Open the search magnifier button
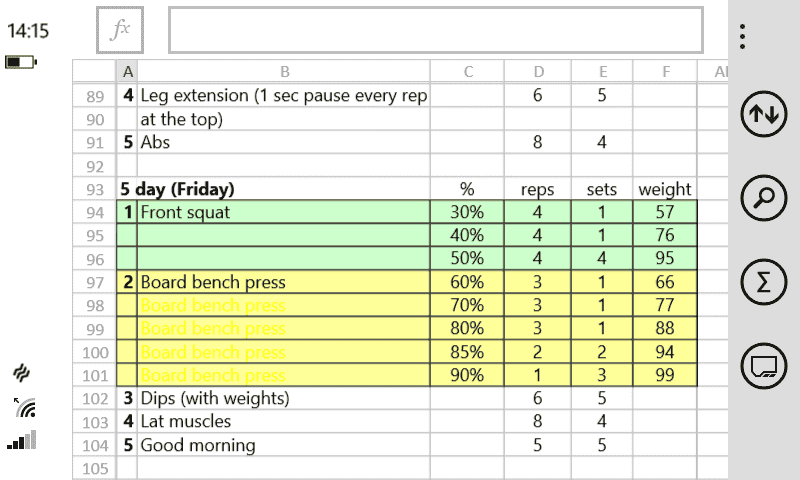 763,198
